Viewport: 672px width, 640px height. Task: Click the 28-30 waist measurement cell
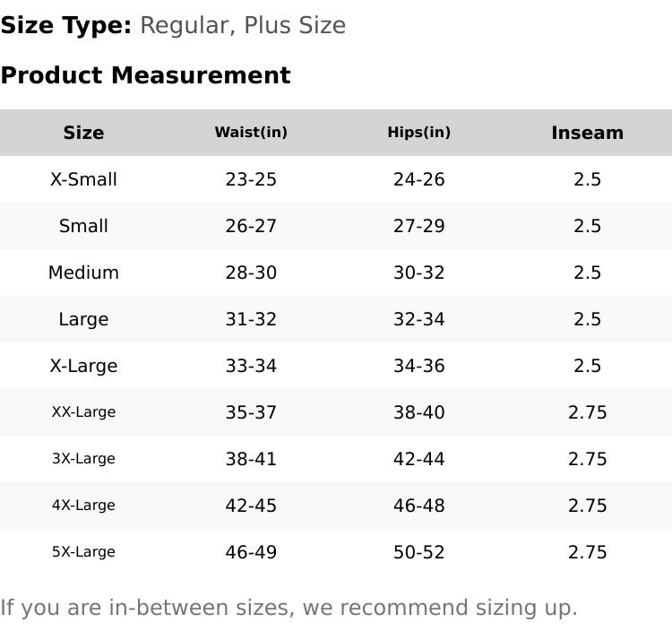coord(251,272)
